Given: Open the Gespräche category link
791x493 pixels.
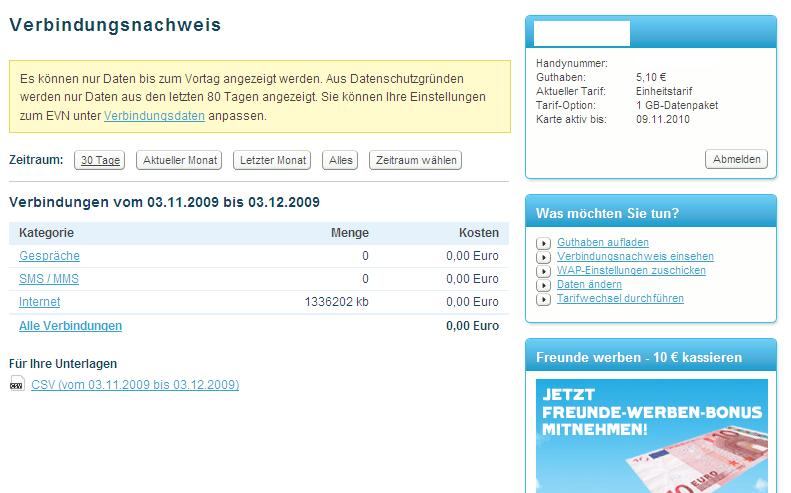Looking at the screenshot, I should pos(49,256).
